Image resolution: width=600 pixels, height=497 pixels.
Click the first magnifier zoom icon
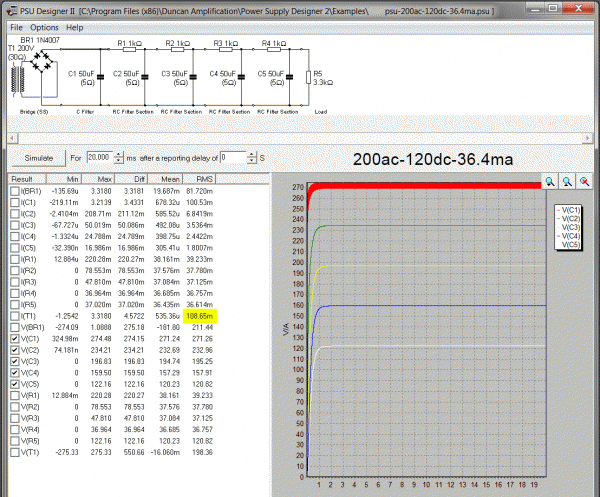pos(550,182)
